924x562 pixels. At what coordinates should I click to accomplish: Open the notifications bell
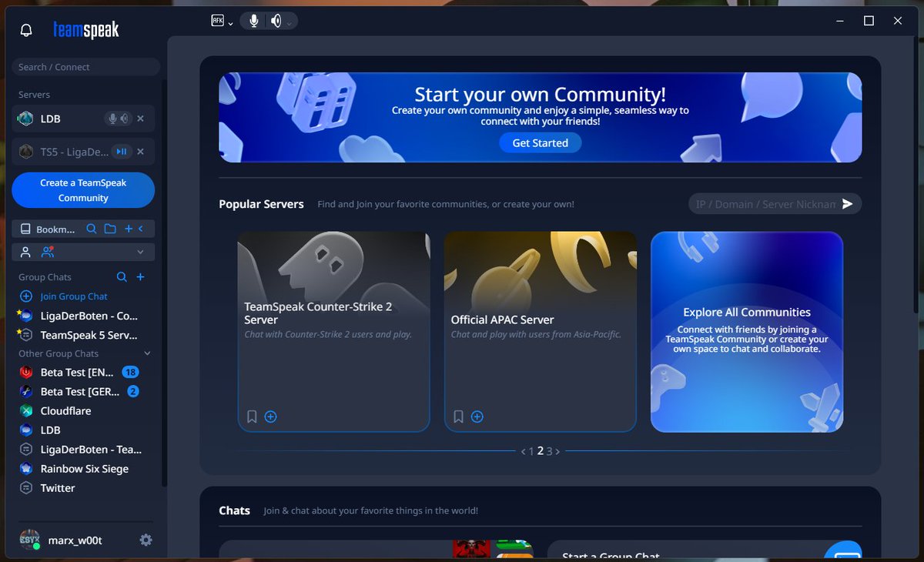26,30
